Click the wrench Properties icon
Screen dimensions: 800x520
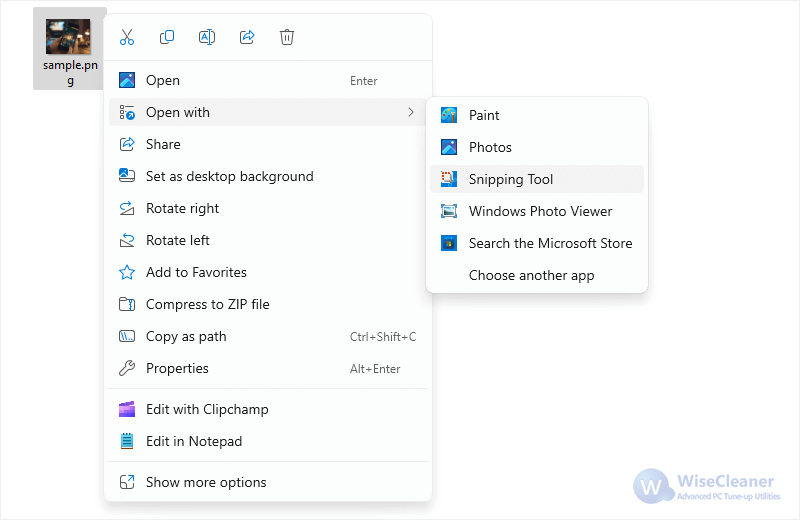coord(127,368)
